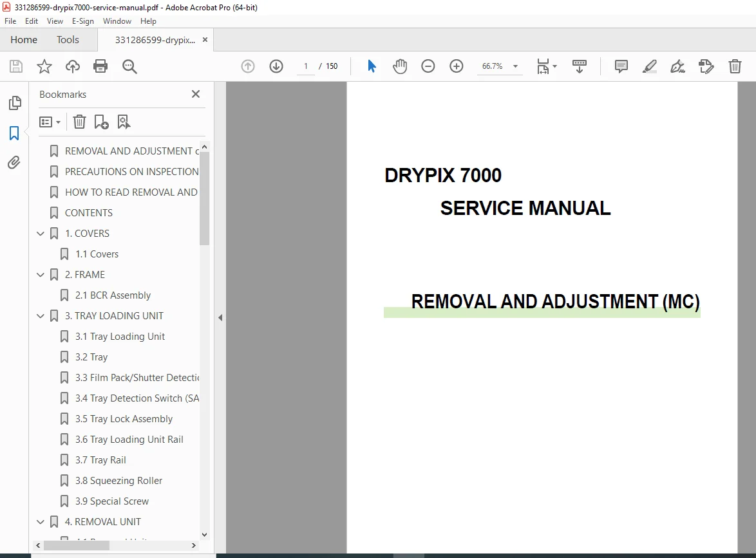Open the File menu
The height and width of the screenshot is (558, 756).
point(10,21)
